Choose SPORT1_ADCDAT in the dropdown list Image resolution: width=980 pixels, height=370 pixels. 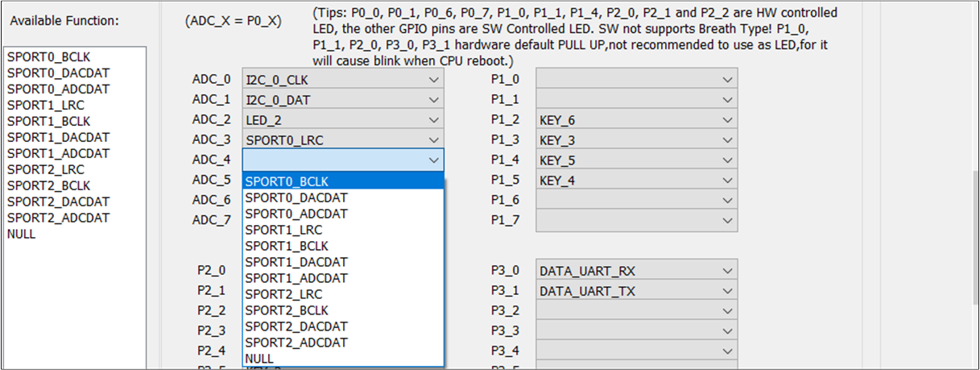[343, 278]
